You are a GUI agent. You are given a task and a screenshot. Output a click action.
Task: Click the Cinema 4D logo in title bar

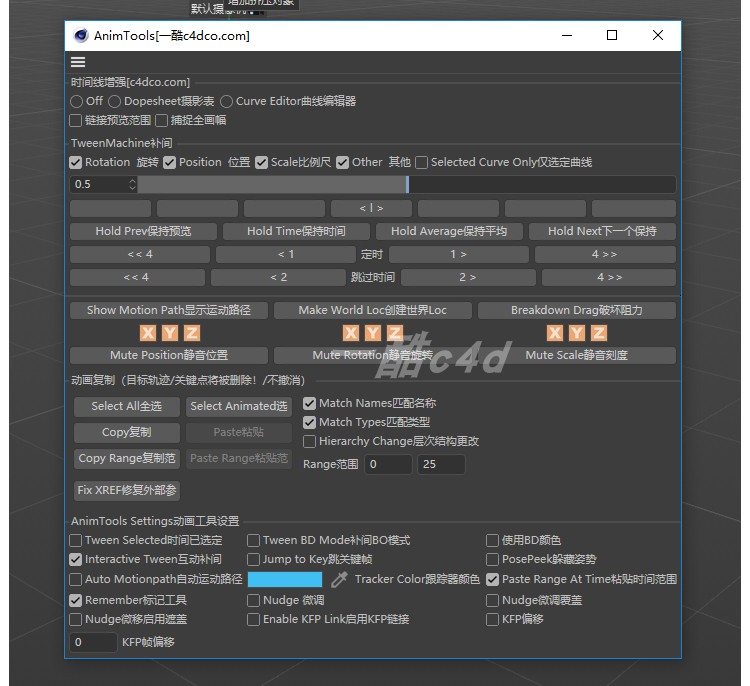pyautogui.click(x=81, y=35)
